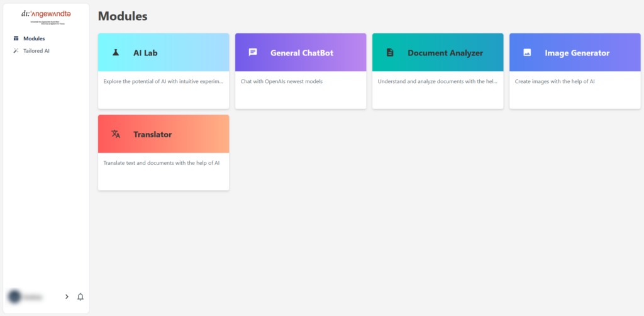Screen dimensions: 644x316
Task: Click the blurred user profile avatar
Action: (14, 296)
